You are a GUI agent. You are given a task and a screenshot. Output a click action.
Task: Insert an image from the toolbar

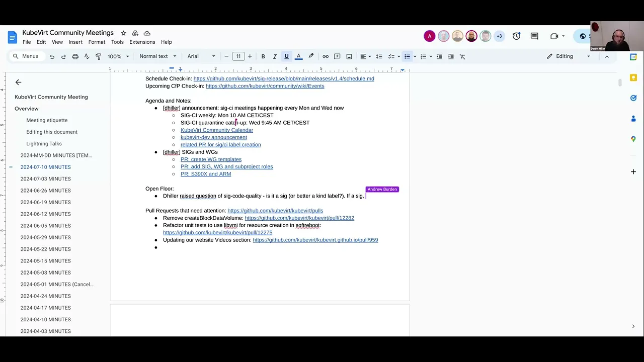click(349, 56)
